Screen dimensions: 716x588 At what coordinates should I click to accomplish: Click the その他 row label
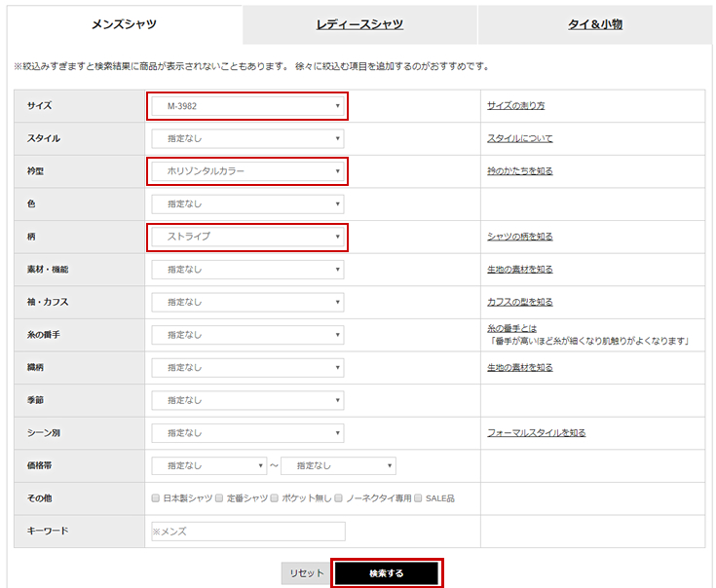39,498
